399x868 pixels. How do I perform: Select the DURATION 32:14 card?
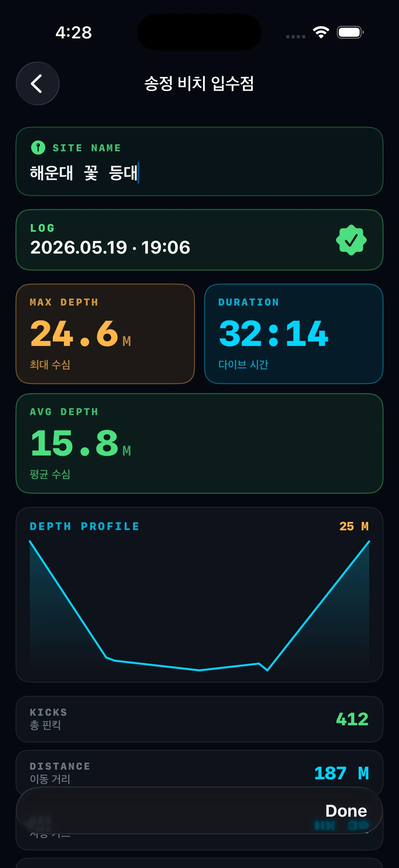(293, 334)
